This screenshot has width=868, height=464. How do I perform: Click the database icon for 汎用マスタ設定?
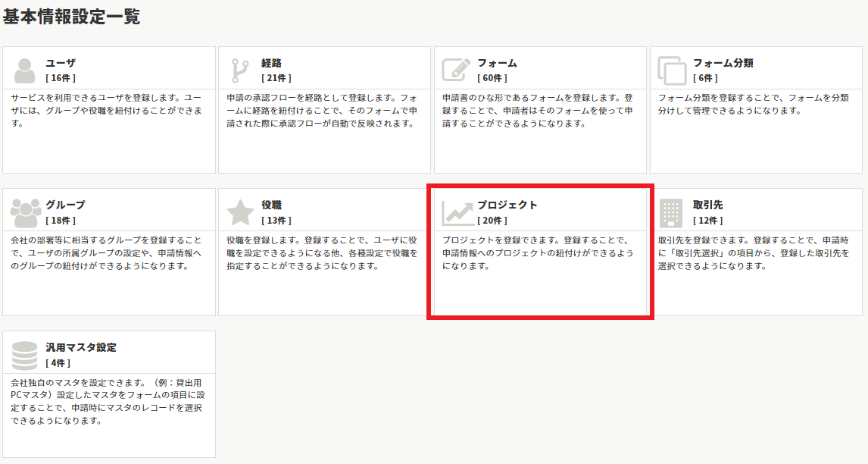point(25,355)
